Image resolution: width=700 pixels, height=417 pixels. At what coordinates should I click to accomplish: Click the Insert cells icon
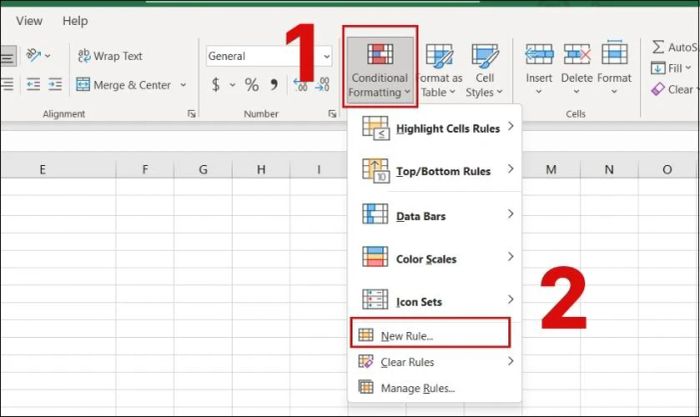pyautogui.click(x=539, y=54)
